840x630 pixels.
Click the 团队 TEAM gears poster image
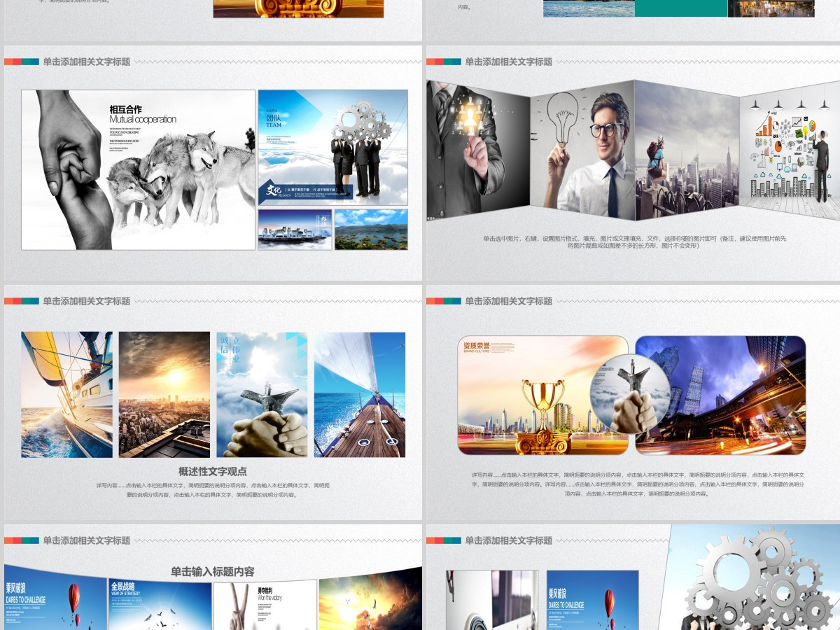pyautogui.click(x=332, y=148)
